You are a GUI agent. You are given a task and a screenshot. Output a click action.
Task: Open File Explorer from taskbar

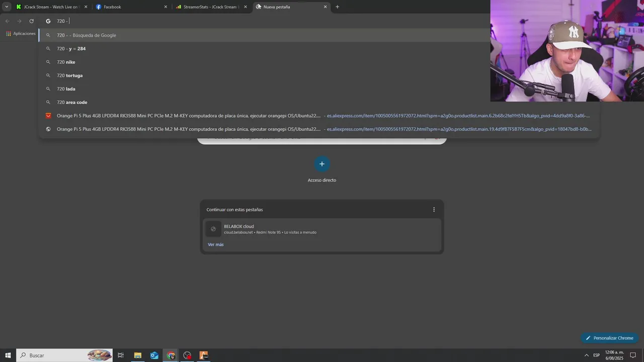[137, 355]
